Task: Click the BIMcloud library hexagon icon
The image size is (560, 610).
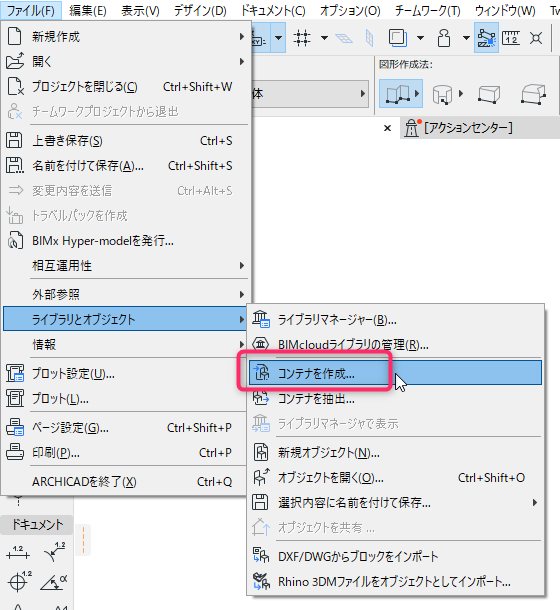Action: (260, 344)
